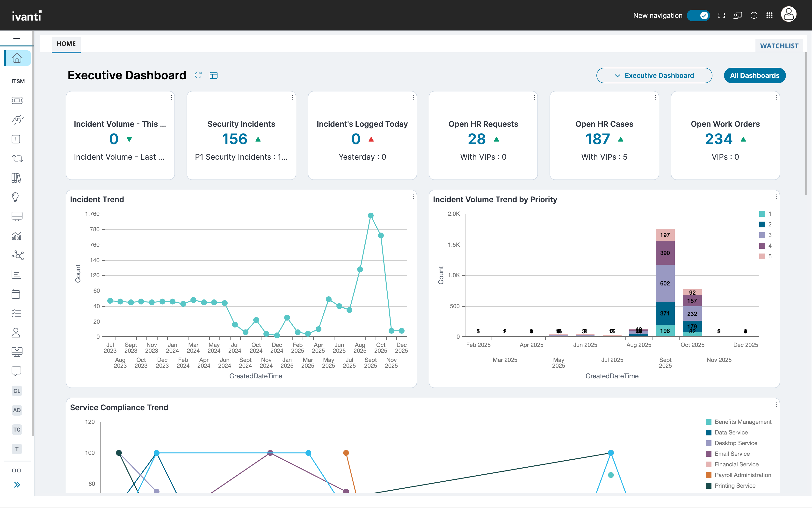The image size is (812, 508).
Task: Open the bar list report icon in sidebar
Action: [x=16, y=275]
